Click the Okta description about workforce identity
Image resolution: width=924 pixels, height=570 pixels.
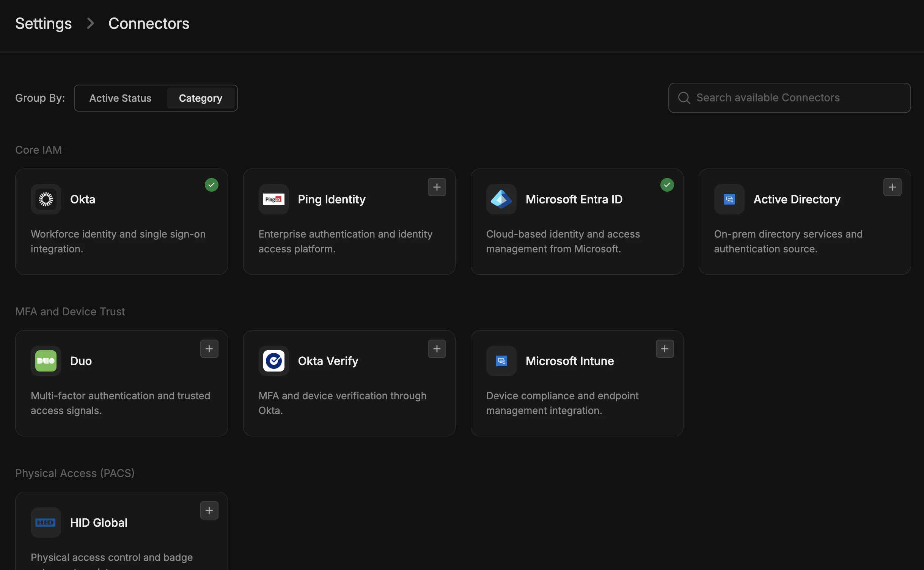point(118,241)
